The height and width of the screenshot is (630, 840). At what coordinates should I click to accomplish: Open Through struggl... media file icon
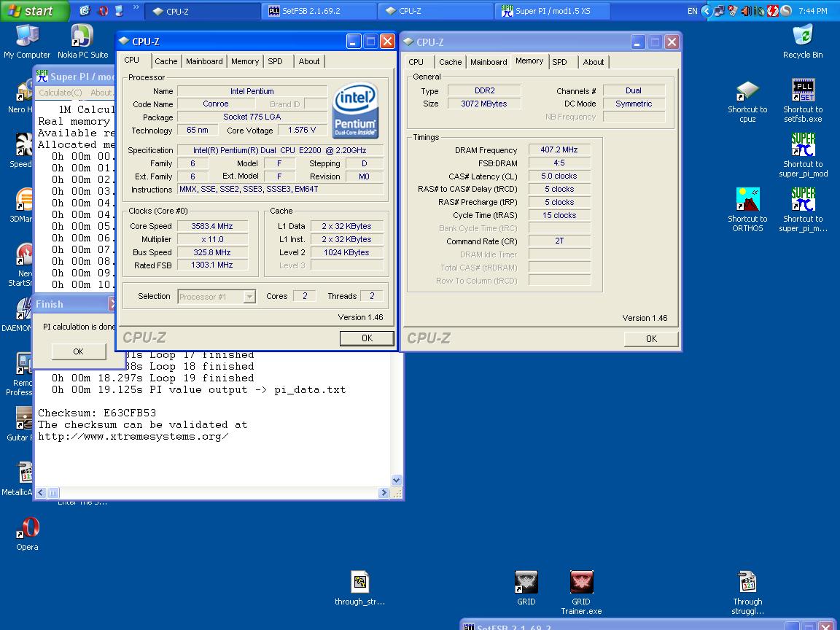click(x=747, y=593)
